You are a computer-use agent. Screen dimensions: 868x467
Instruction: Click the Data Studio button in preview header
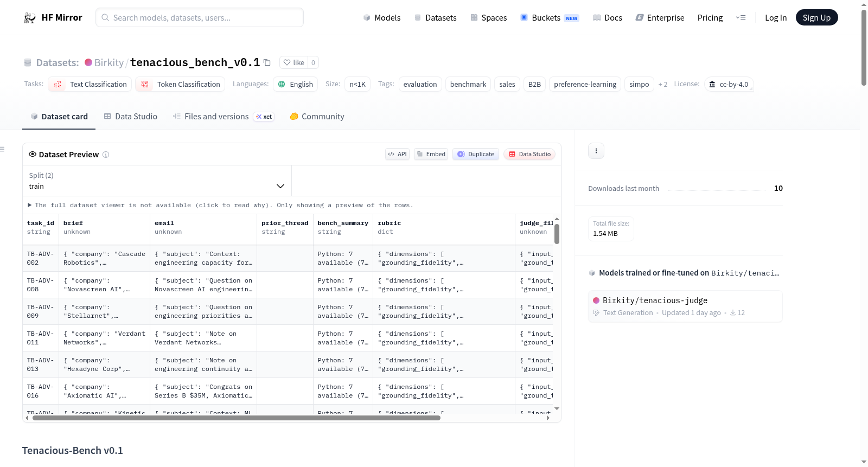(x=529, y=154)
